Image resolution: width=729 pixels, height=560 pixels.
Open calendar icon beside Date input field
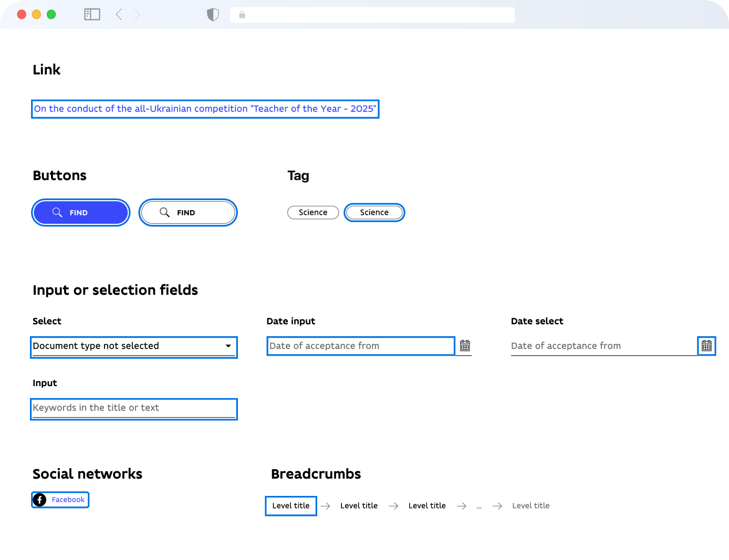point(465,346)
